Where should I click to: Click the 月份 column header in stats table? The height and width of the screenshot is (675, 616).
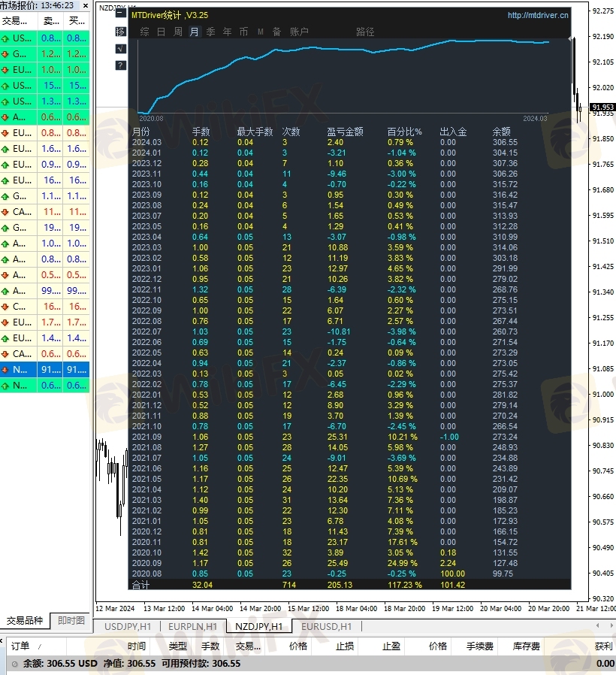coord(140,132)
